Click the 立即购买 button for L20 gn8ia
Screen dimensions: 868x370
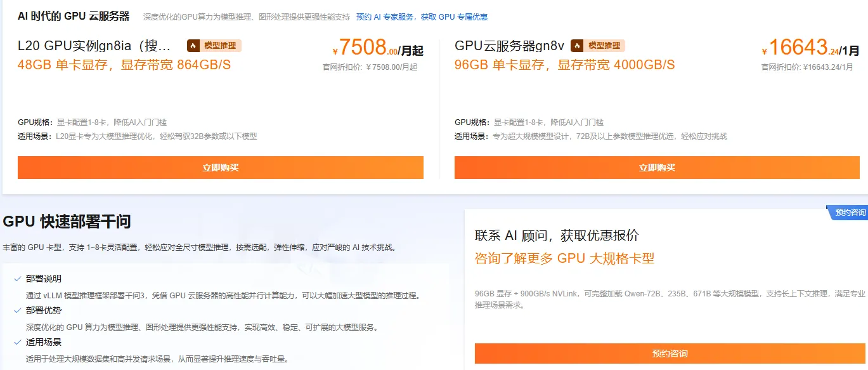tap(221, 167)
